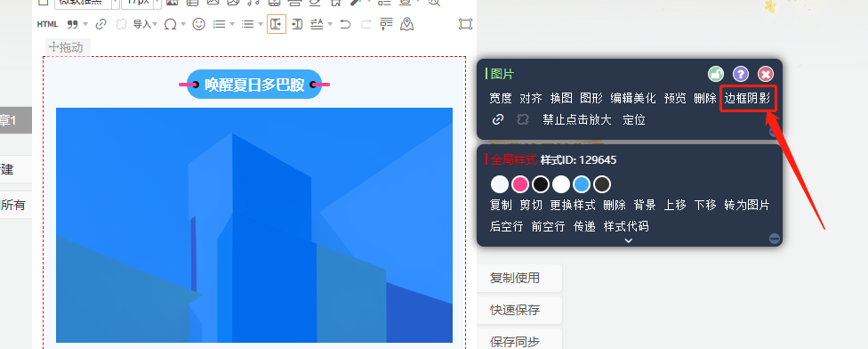Open 边框阴影 border shadow settings
This screenshot has height=349, width=868.
pyautogui.click(x=748, y=99)
